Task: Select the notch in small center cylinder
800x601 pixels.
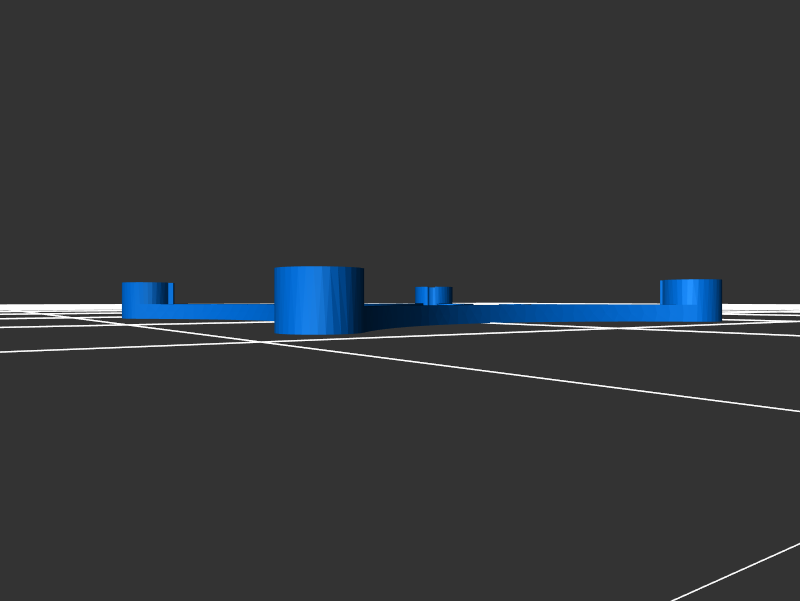Action: point(428,295)
